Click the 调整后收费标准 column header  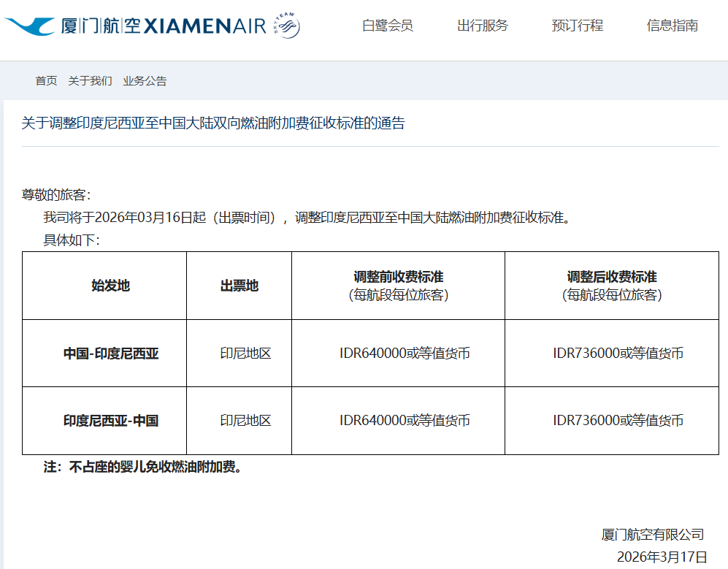pyautogui.click(x=611, y=278)
